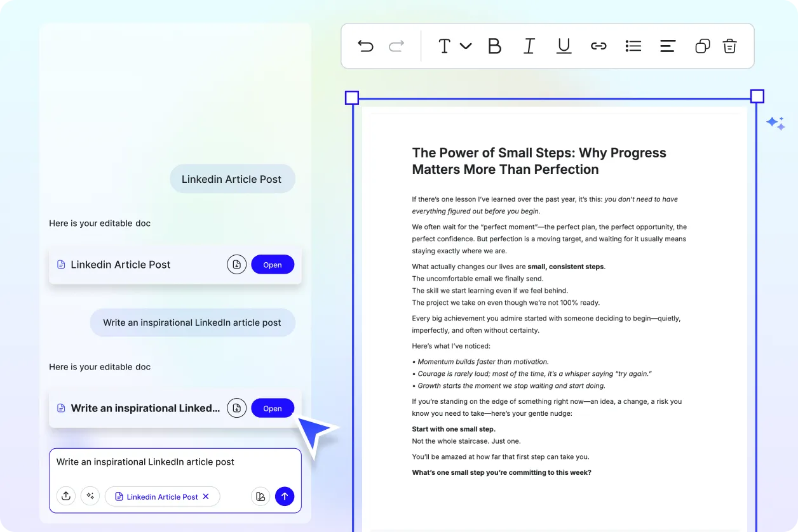Underline the selected text

coord(564,46)
